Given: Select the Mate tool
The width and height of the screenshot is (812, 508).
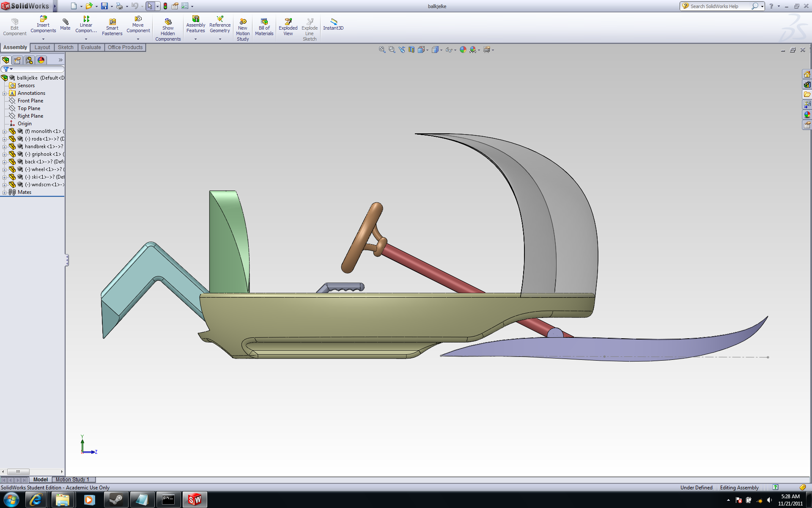Looking at the screenshot, I should (65, 25).
